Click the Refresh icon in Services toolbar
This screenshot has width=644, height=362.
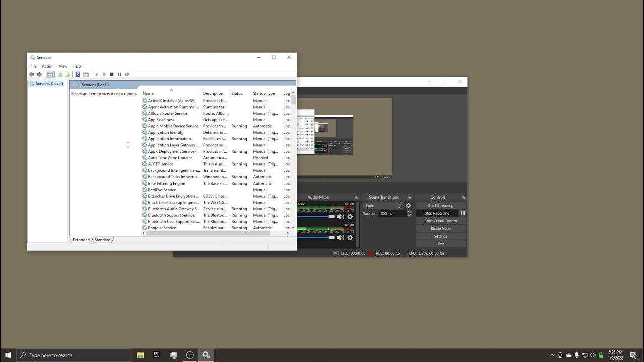tap(60, 74)
